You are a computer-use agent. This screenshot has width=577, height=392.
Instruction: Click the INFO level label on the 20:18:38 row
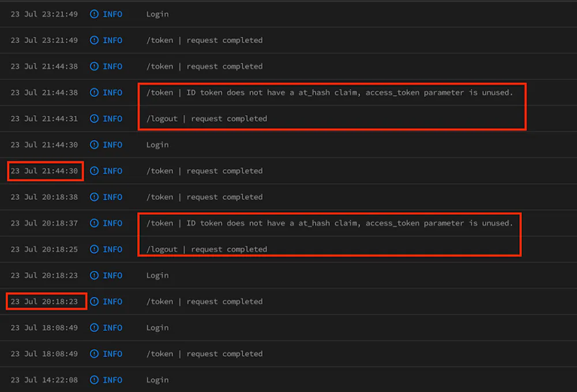tap(113, 197)
